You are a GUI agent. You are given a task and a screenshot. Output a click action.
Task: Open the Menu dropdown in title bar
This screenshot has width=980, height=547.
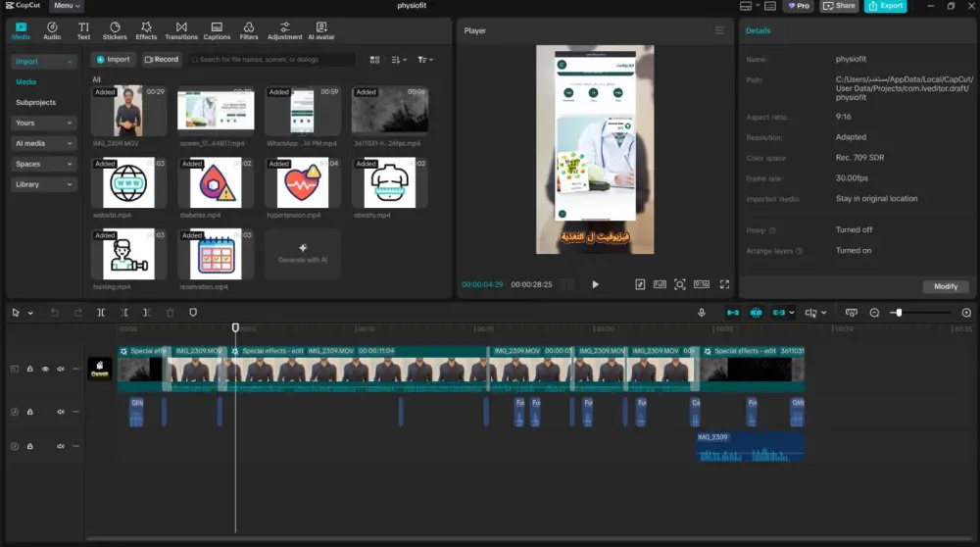(x=67, y=6)
